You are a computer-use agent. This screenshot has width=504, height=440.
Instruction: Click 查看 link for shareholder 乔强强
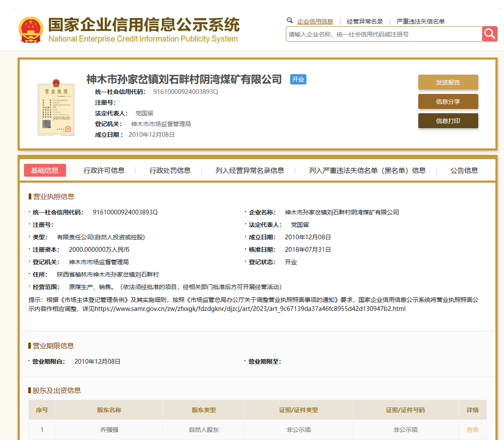[472, 429]
